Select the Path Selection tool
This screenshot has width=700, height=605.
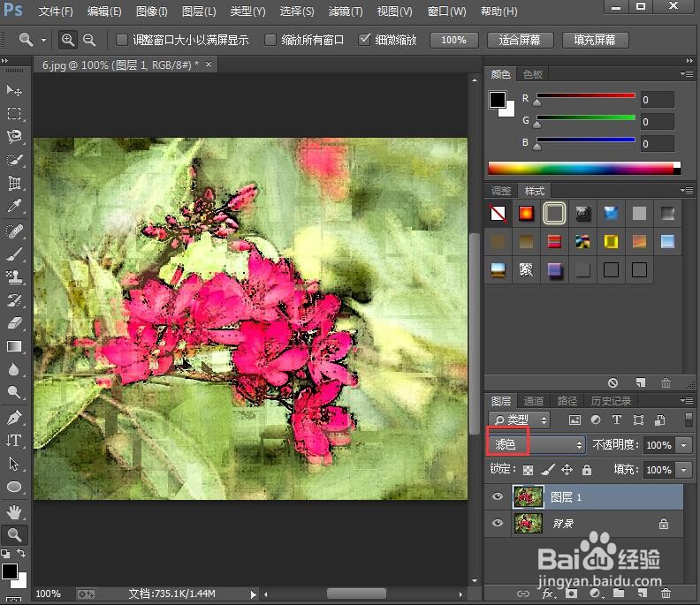coord(14,464)
